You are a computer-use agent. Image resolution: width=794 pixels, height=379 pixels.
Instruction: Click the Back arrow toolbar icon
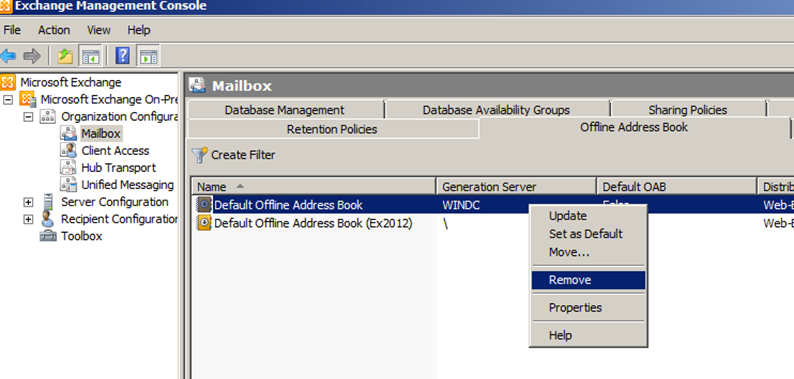coord(7,56)
